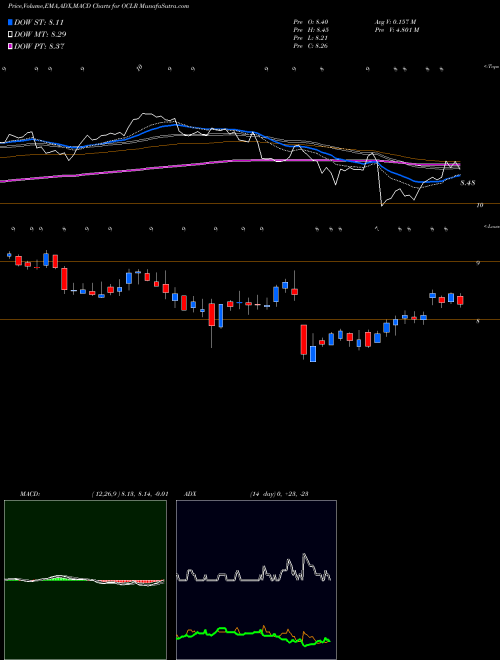Click the 'Pre V: 4.801 M' value

click(396, 30)
